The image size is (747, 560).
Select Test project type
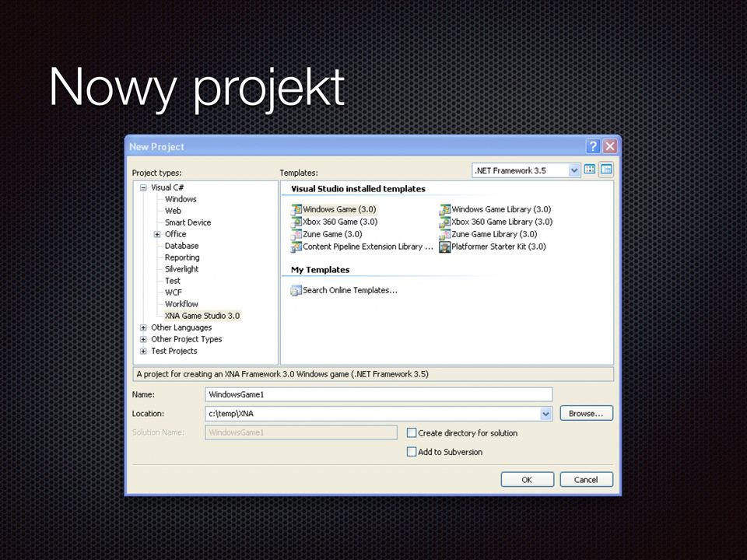point(173,281)
